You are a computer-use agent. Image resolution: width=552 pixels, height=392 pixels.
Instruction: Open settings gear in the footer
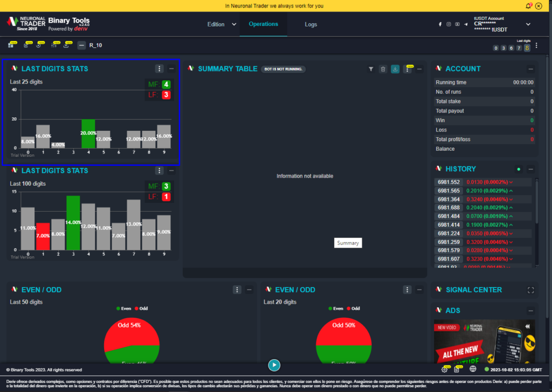pos(444,369)
